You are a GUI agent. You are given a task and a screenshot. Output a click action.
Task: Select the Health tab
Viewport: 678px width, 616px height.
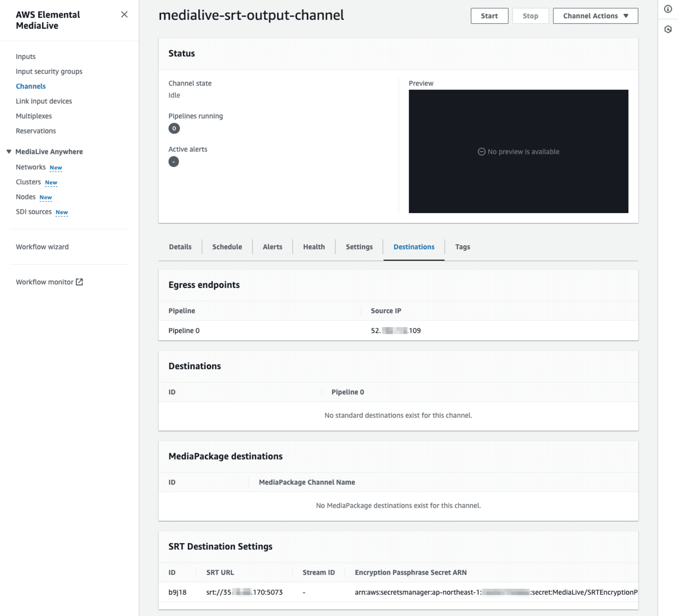click(x=314, y=247)
